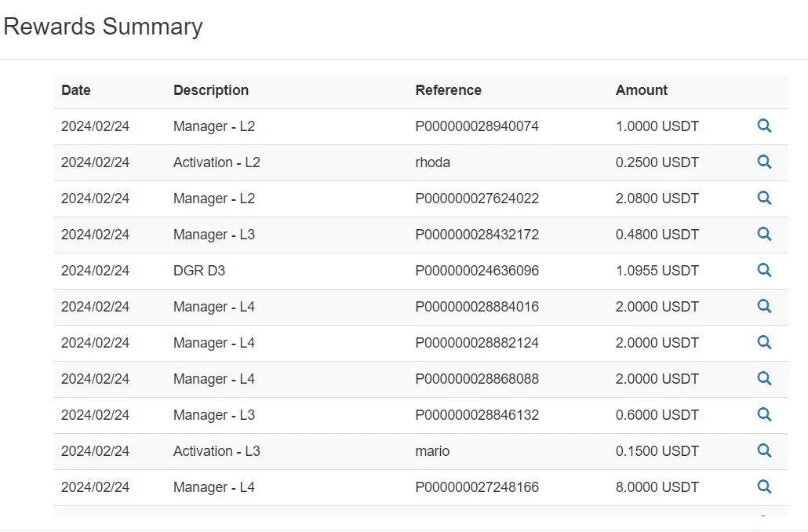
Task: Click reference P000000024636096
Action: click(x=477, y=271)
